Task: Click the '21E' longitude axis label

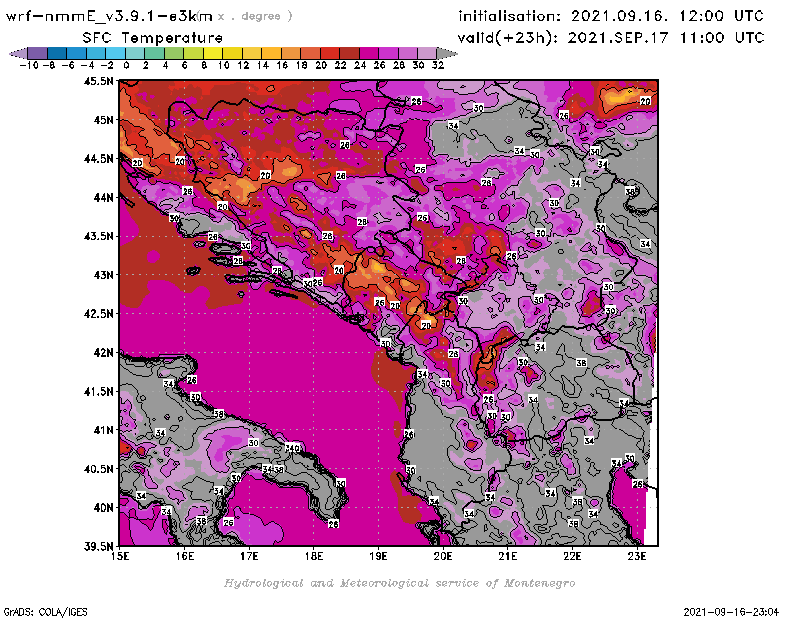Action: click(x=508, y=556)
